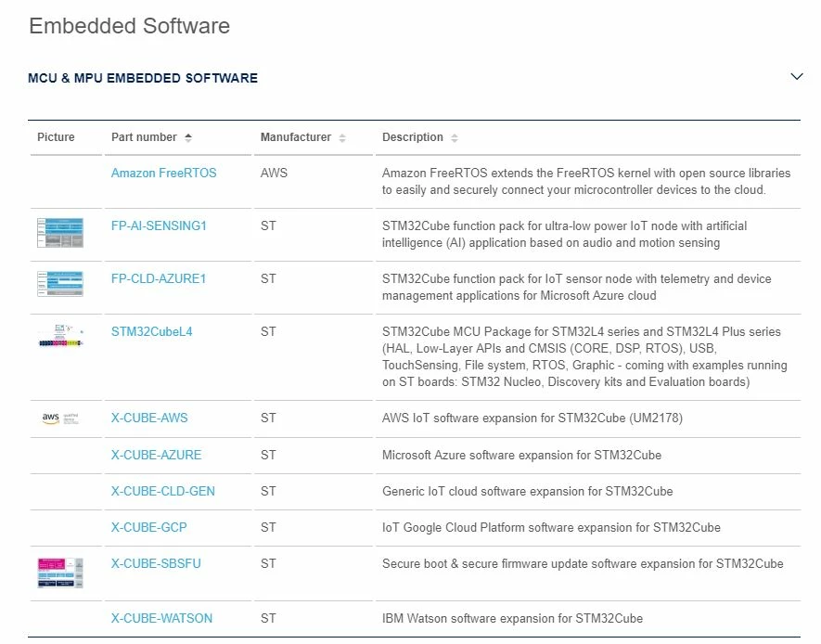
Task: Click the Amazon FreeRTOS description text
Action: pos(586,181)
